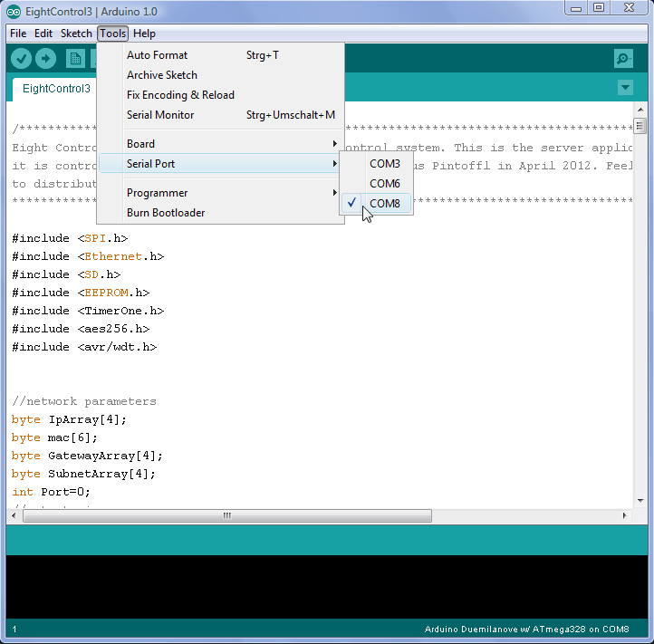The width and height of the screenshot is (654, 644).
Task: Click the Upload arrow toolbar icon
Action: point(45,58)
